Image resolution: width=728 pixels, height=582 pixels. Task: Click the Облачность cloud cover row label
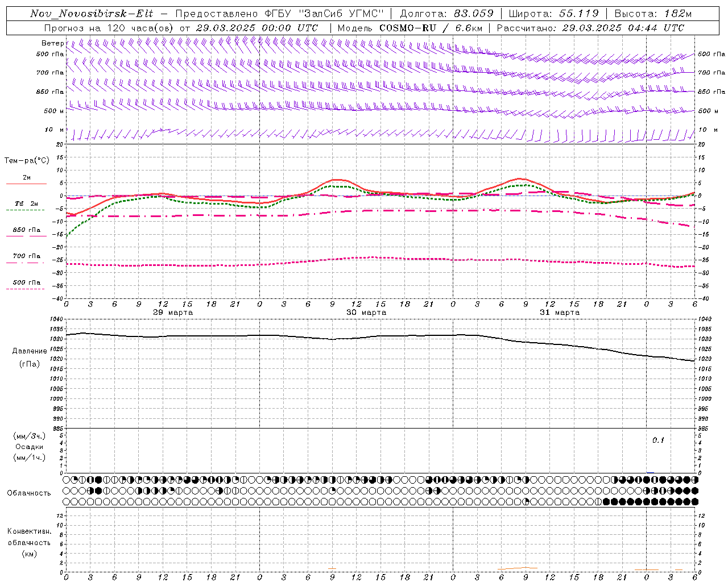click(x=29, y=493)
